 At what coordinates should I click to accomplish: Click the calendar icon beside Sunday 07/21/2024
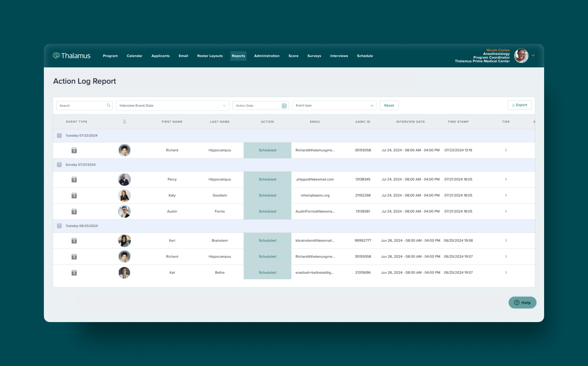pos(59,164)
